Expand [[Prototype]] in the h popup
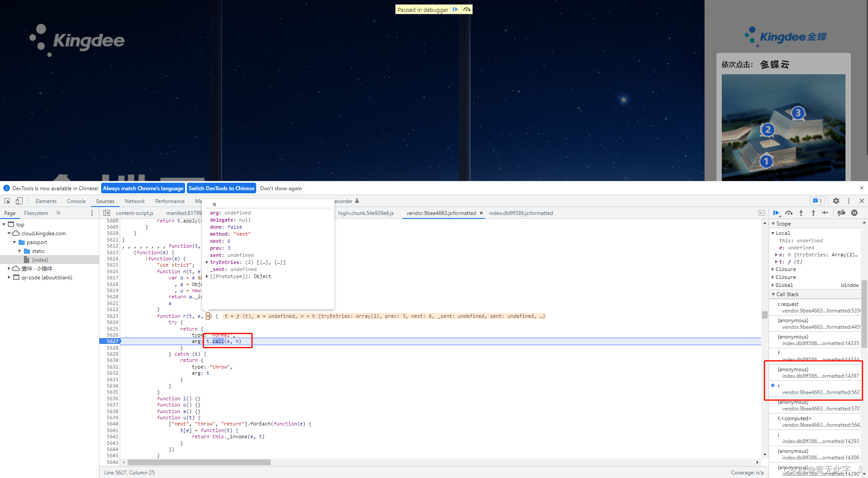The width and height of the screenshot is (868, 478). [x=207, y=276]
